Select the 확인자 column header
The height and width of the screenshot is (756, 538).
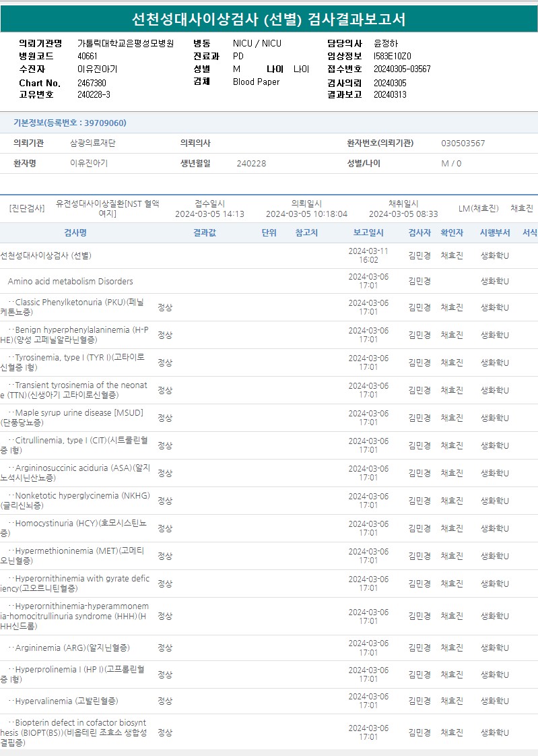click(452, 232)
